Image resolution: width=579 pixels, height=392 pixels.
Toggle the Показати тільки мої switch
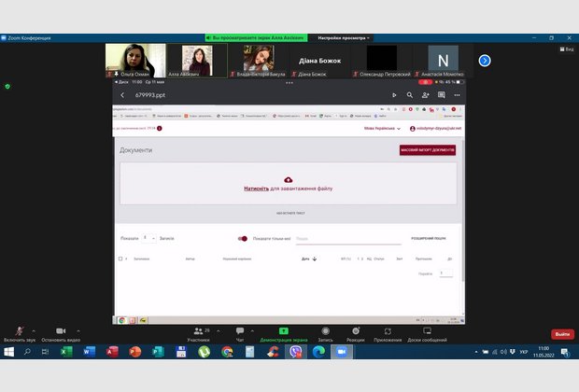[x=243, y=238]
